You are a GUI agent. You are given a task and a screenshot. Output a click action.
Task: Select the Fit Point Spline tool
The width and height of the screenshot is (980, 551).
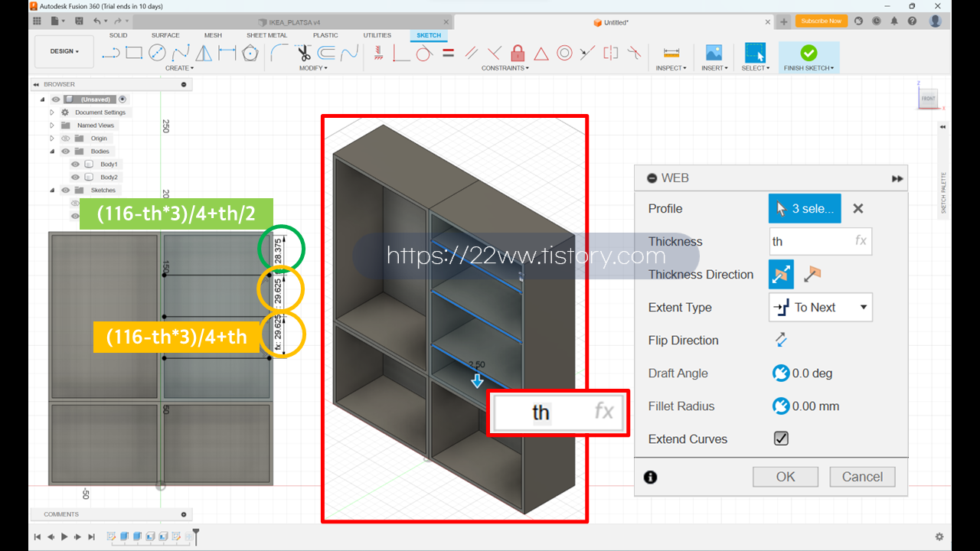pos(181,53)
